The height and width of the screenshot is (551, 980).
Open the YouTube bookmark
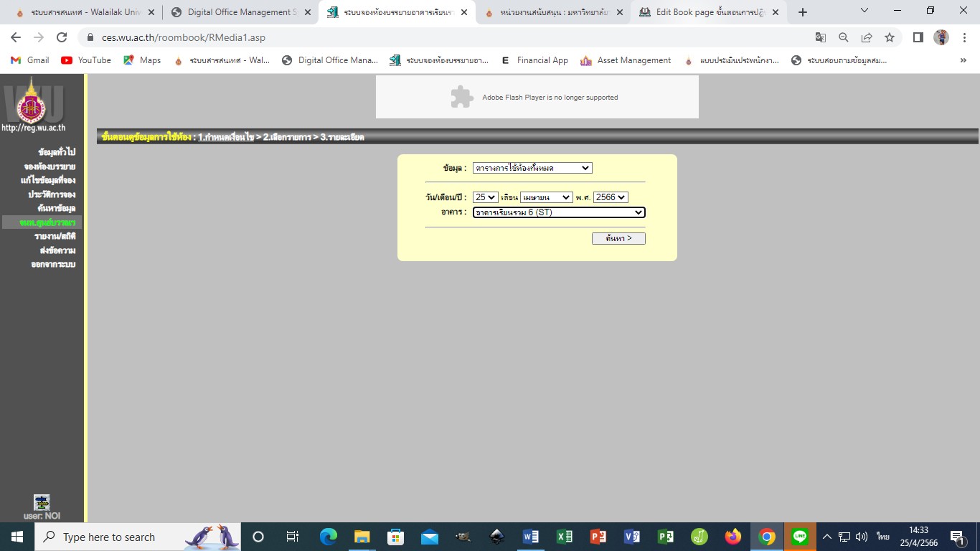pos(86,60)
